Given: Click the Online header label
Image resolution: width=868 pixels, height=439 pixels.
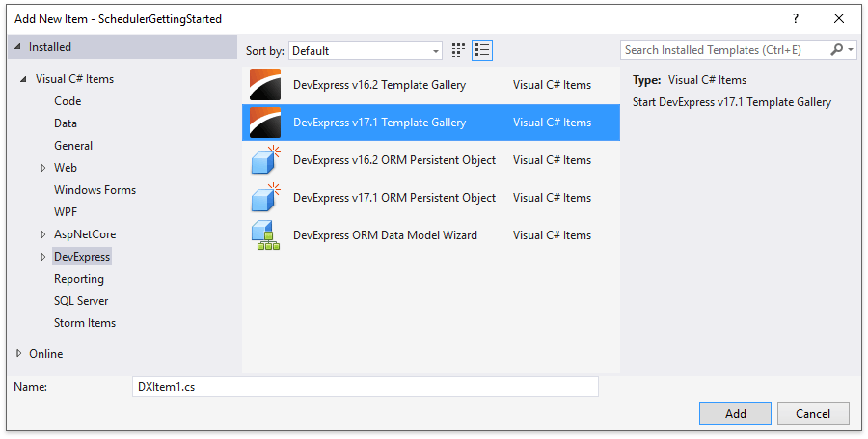Looking at the screenshot, I should [x=46, y=354].
